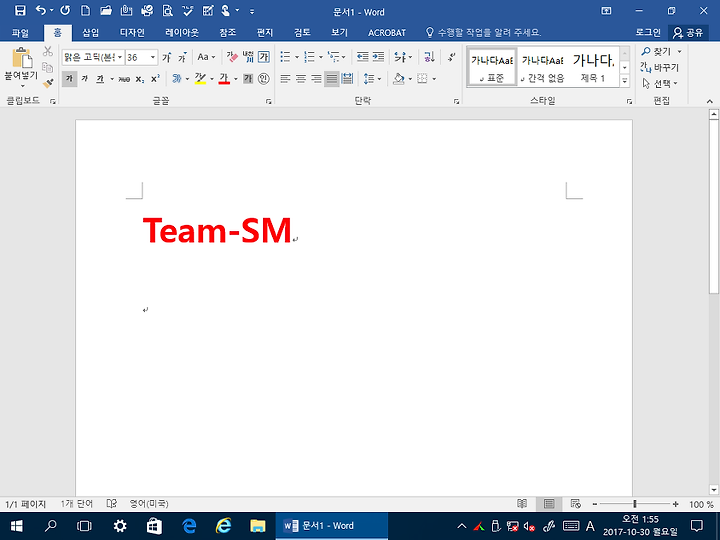This screenshot has height=540, width=720.
Task: Align text to the right
Action: [316, 79]
